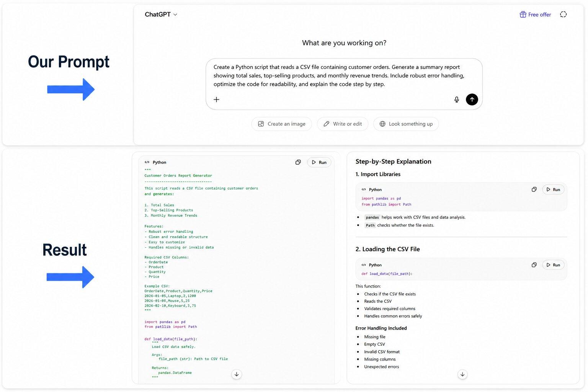
Task: Click the 'Checks if the CSV file exists' bullet
Action: coord(390,294)
